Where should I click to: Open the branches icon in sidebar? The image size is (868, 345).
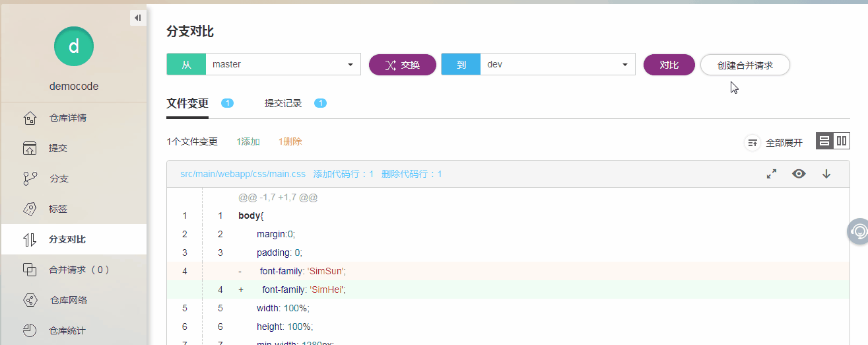pos(30,178)
